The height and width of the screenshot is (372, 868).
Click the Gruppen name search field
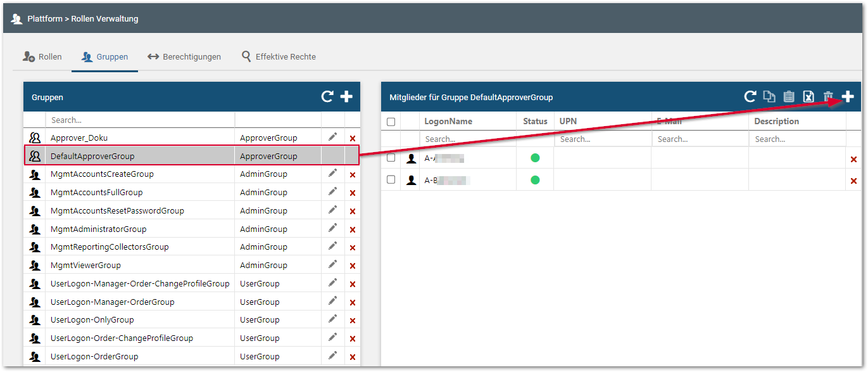pyautogui.click(x=140, y=120)
